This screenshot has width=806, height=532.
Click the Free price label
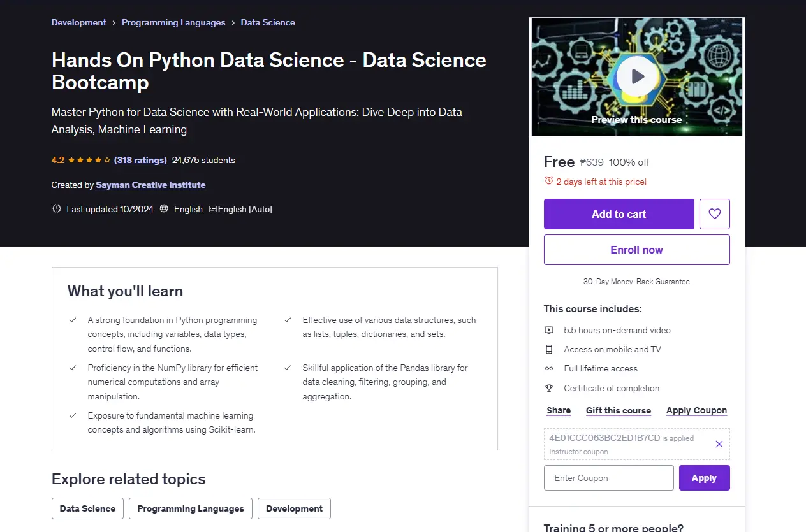[559, 162]
